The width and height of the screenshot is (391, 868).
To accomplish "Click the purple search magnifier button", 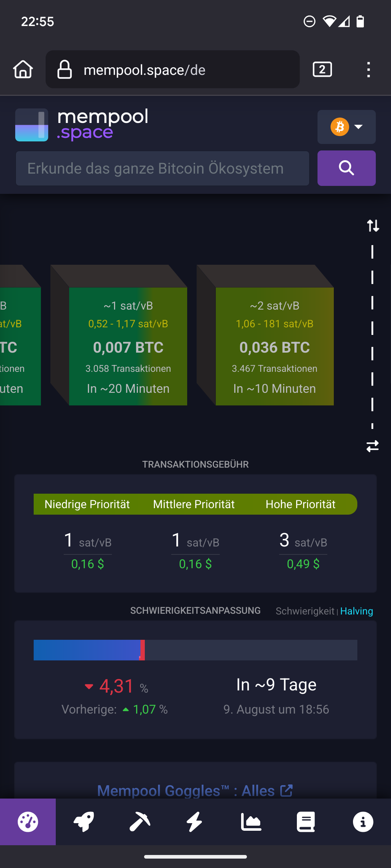I will tap(346, 168).
